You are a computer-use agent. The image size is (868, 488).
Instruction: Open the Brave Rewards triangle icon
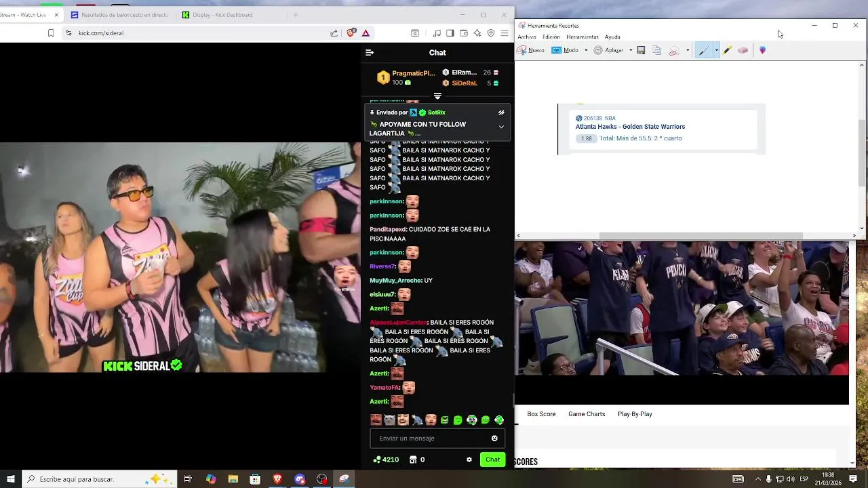pos(366,33)
